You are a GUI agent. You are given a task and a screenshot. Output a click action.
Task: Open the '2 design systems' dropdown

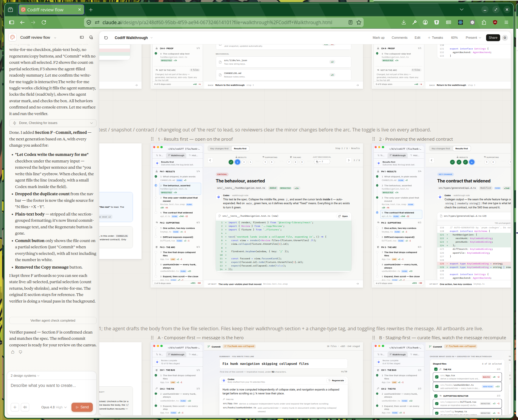click(25, 376)
